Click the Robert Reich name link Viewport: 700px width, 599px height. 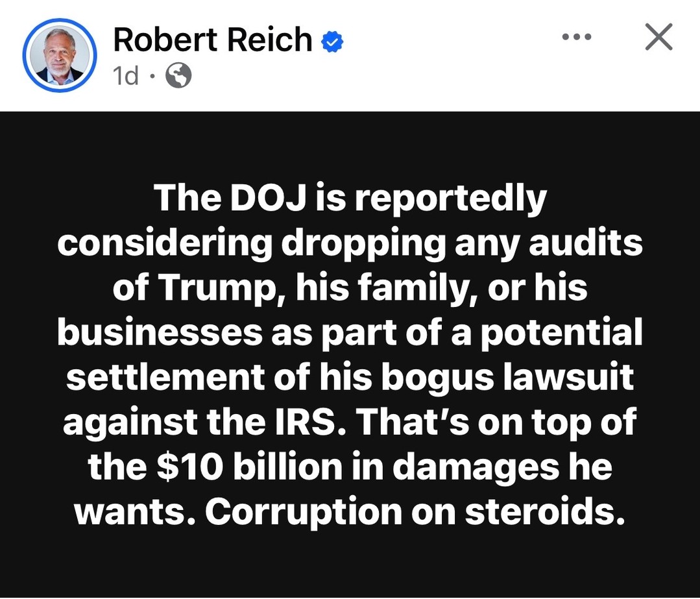(x=213, y=40)
